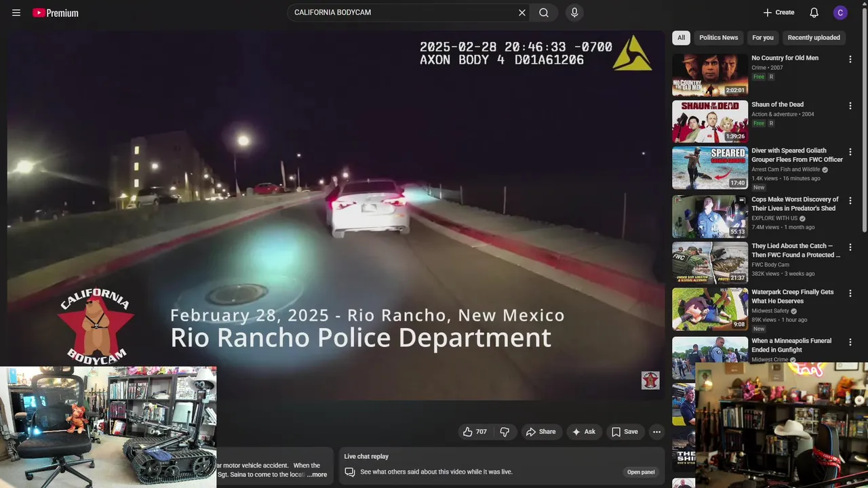The width and height of the screenshot is (868, 488).
Task: Open When a Minneapolis Funeral title
Action: (x=791, y=346)
